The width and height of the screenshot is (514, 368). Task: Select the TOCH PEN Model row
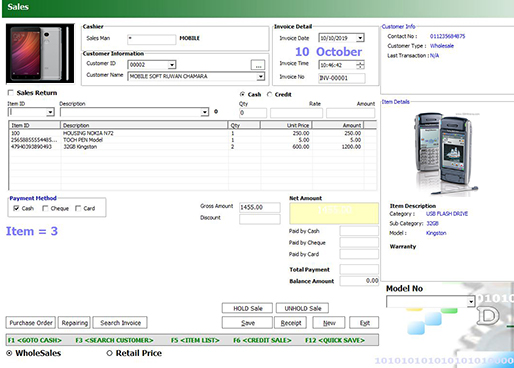point(193,140)
